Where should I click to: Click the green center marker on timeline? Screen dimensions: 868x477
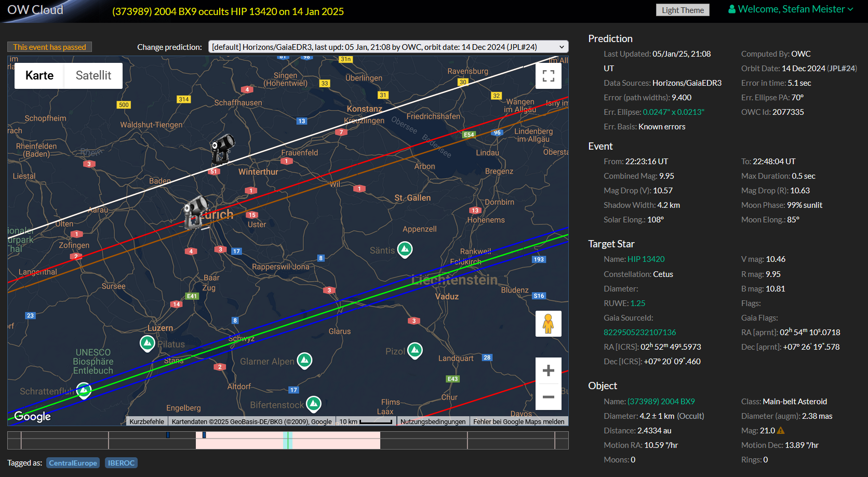(288, 440)
